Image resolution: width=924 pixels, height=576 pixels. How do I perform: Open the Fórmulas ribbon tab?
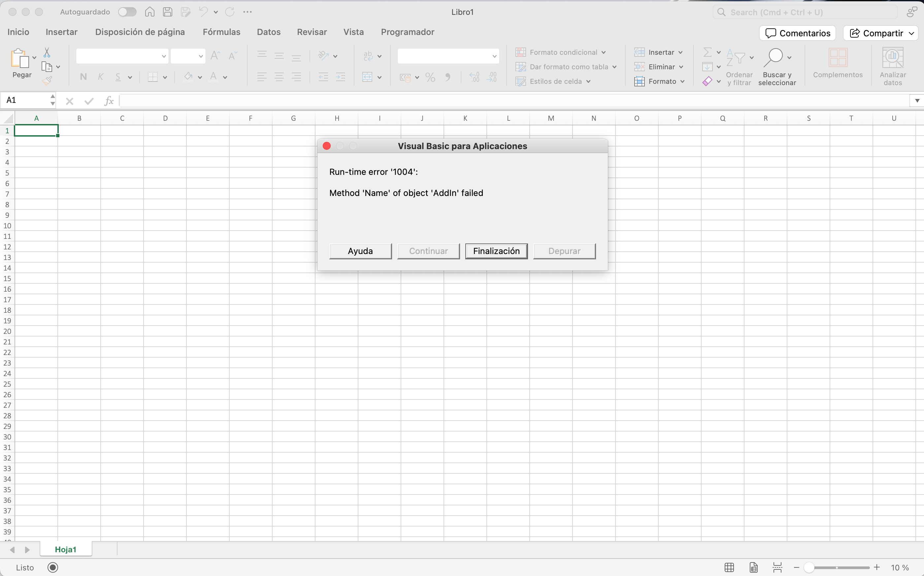(221, 32)
